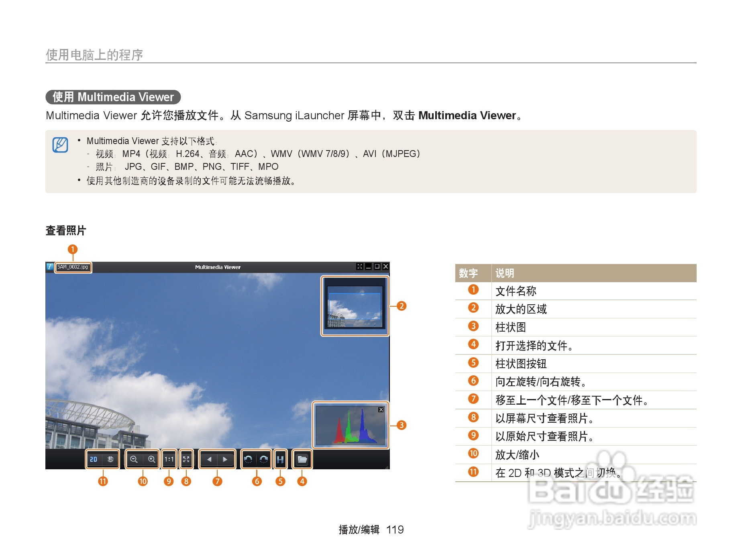Click table row 柱状图按钮
Viewport: 742px width, 560px height.
(x=576, y=364)
